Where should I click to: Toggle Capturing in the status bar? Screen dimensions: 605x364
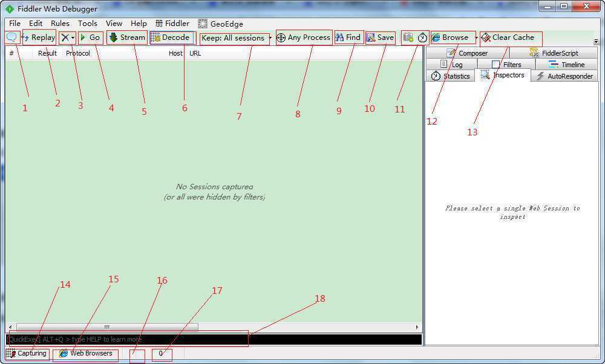27,353
